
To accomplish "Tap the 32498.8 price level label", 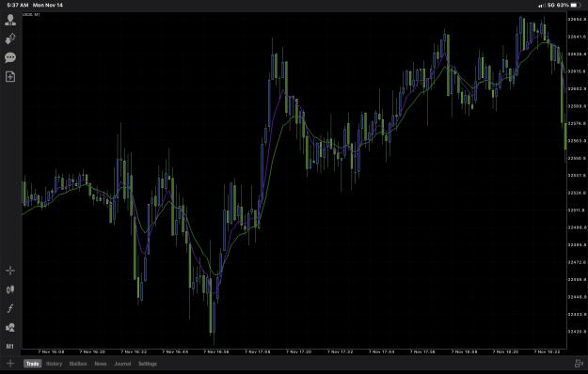I will [577, 227].
